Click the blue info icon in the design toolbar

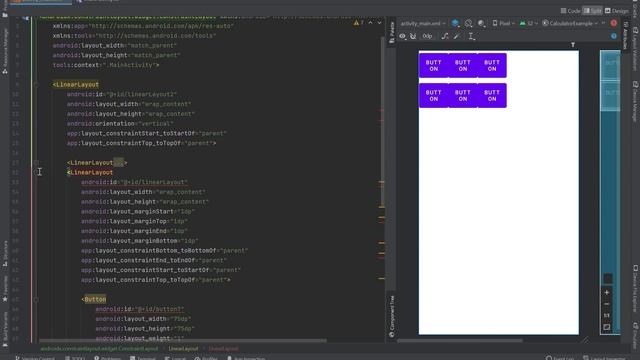pyautogui.click(x=613, y=36)
